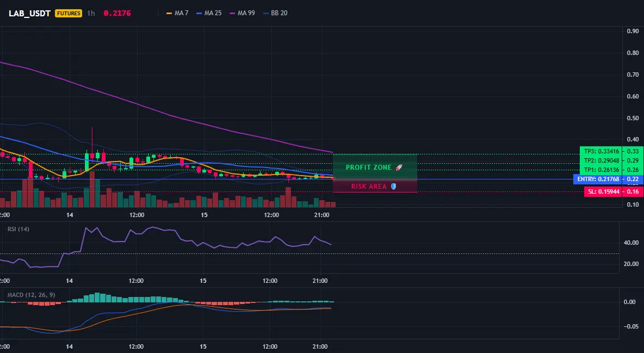The image size is (644, 353).
Task: Click the rocket icon in Profit Zone
Action: point(399,168)
